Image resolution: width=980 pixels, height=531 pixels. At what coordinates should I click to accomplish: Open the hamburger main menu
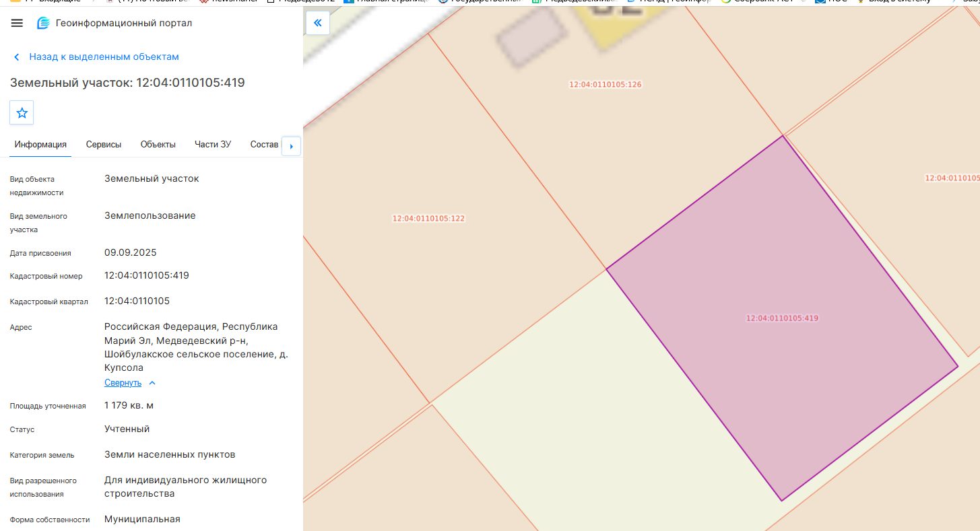coord(18,23)
